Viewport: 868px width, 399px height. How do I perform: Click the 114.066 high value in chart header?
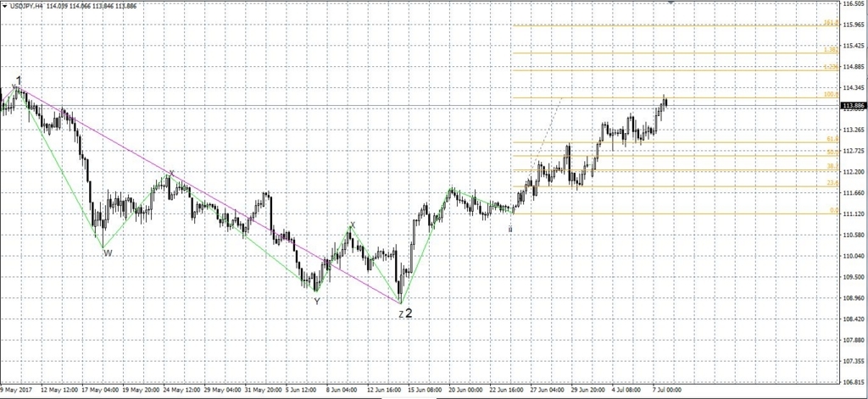click(x=81, y=6)
